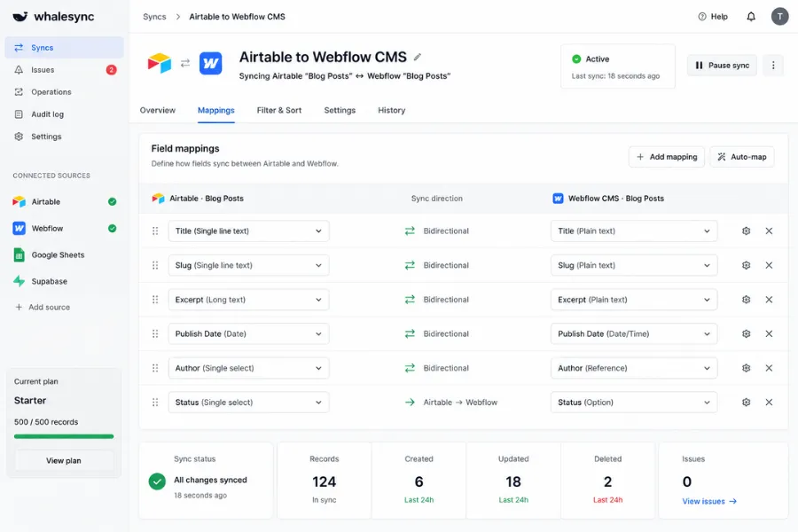Remove the Status mapping row
Screen dimensions: 798x532
(769, 403)
